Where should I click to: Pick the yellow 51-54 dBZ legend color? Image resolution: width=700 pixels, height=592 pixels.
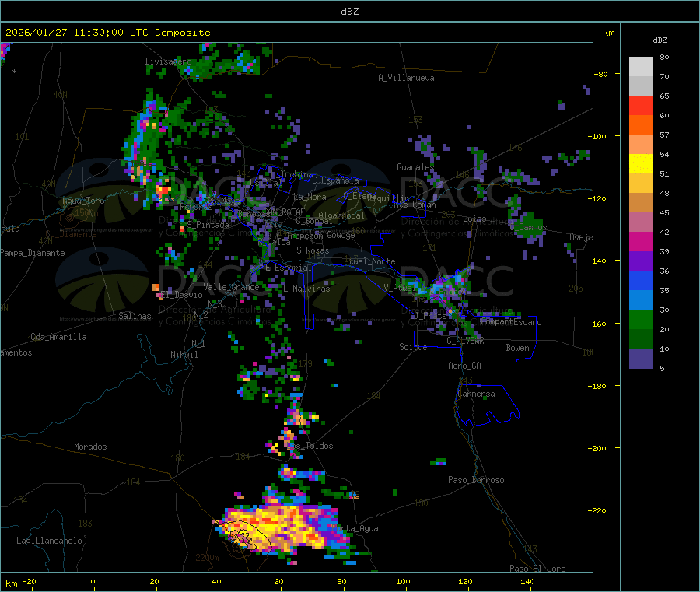[x=641, y=164]
